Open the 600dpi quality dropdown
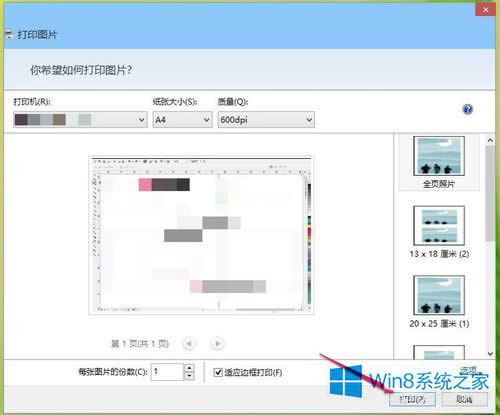 point(266,120)
